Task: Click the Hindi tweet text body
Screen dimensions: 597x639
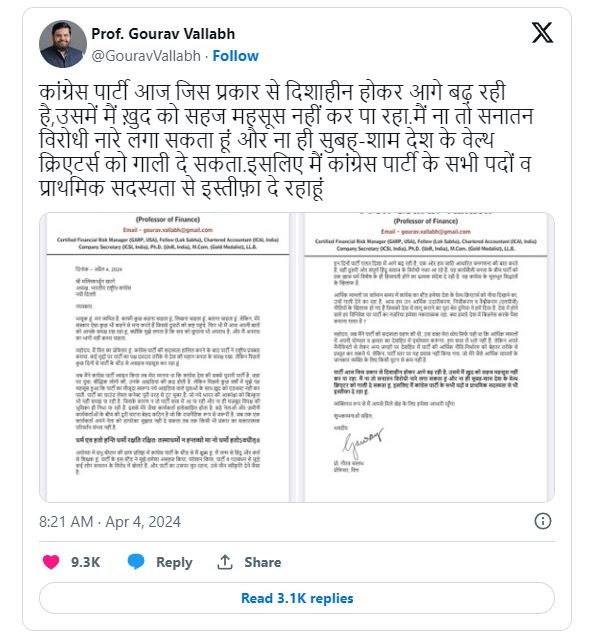Action: coord(286,140)
